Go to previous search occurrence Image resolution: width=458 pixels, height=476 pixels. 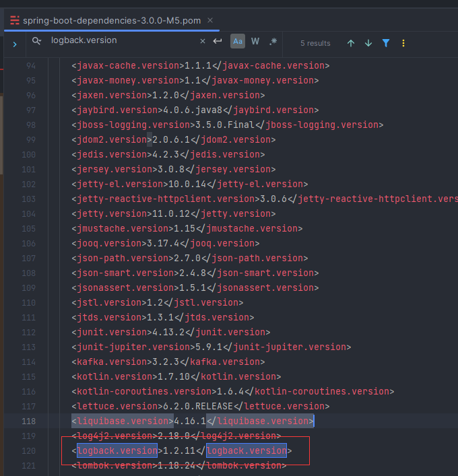351,43
